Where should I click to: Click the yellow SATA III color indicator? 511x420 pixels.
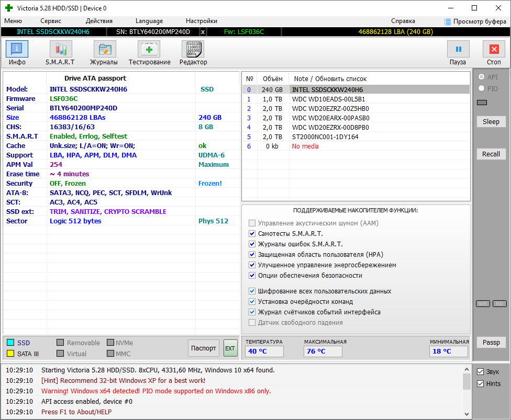pos(10,354)
